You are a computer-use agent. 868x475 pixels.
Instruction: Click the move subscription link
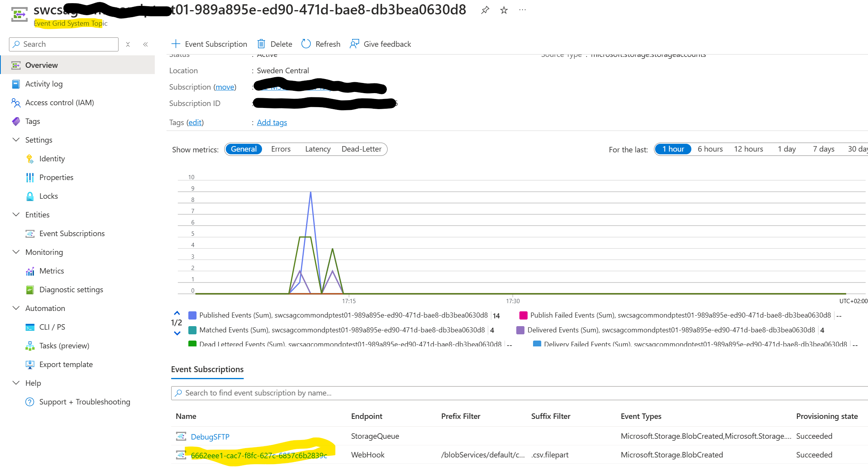[225, 87]
